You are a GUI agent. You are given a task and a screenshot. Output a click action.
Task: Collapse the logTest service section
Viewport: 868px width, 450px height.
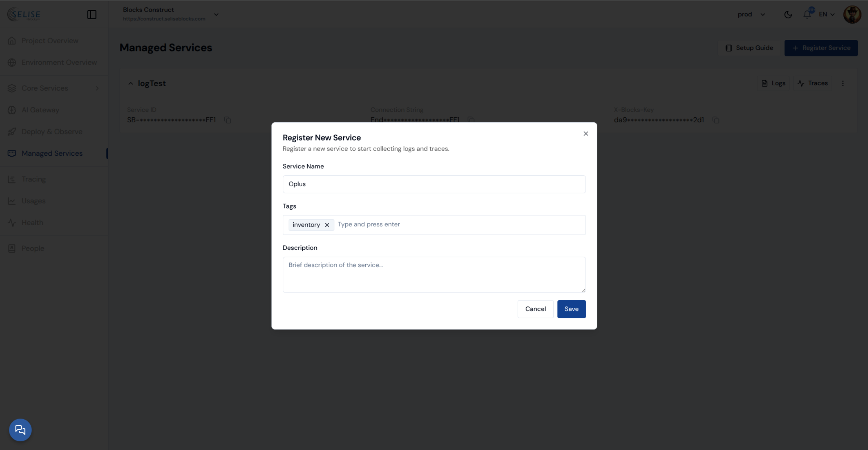click(131, 83)
